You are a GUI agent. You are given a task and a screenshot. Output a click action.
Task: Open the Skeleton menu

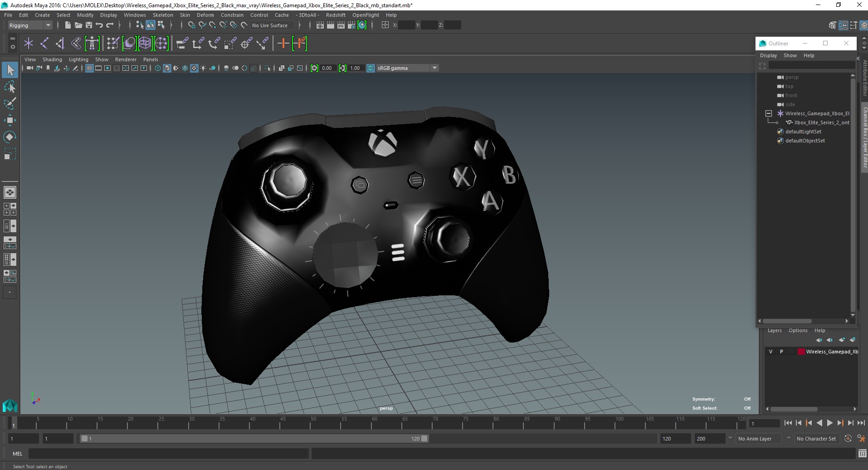(x=163, y=15)
